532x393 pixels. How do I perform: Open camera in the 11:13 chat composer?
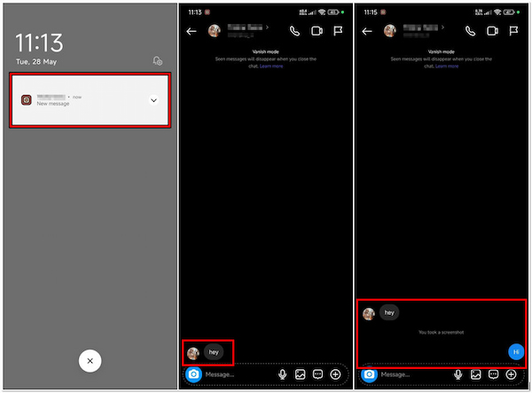click(x=192, y=375)
